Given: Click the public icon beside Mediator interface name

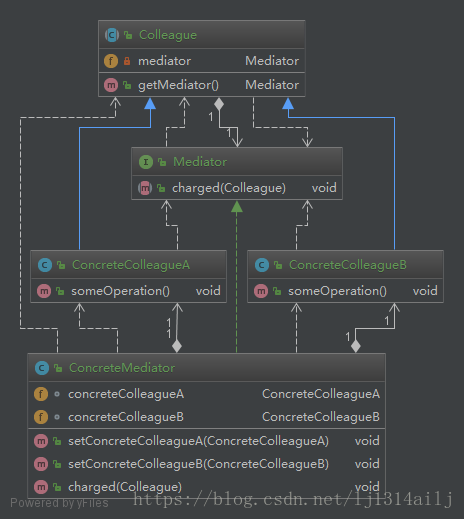Looking at the screenshot, I should 162,162.
